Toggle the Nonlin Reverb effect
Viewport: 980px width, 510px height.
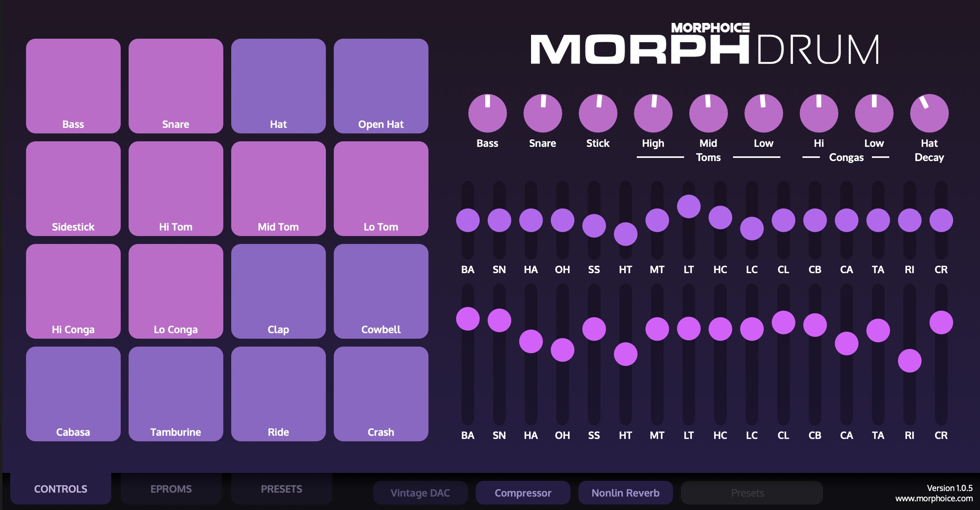pos(625,493)
